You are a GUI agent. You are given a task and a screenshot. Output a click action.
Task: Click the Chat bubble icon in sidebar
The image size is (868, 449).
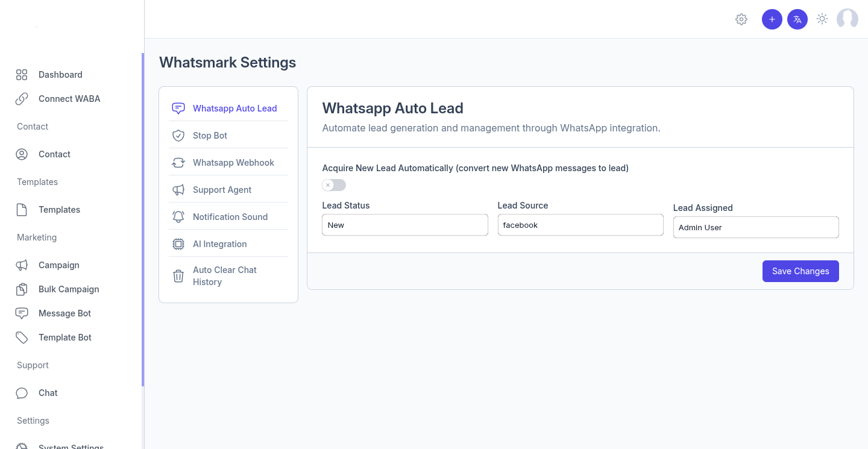pos(22,393)
